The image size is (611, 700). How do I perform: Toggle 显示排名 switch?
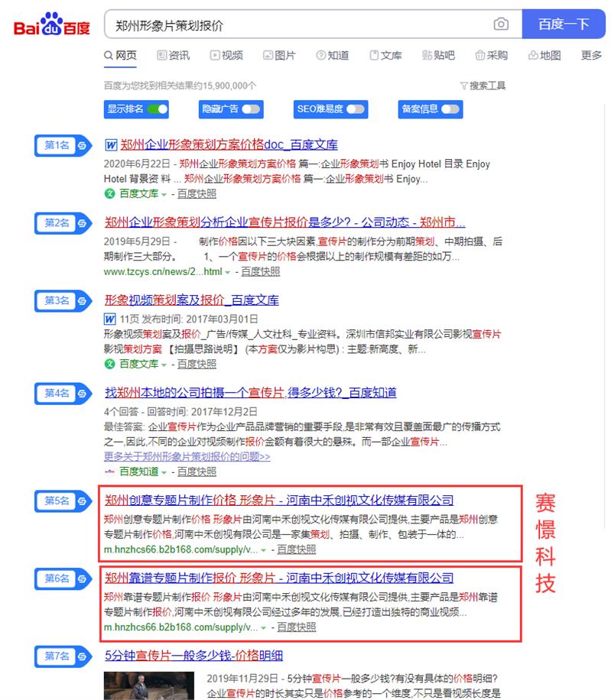click(x=158, y=109)
